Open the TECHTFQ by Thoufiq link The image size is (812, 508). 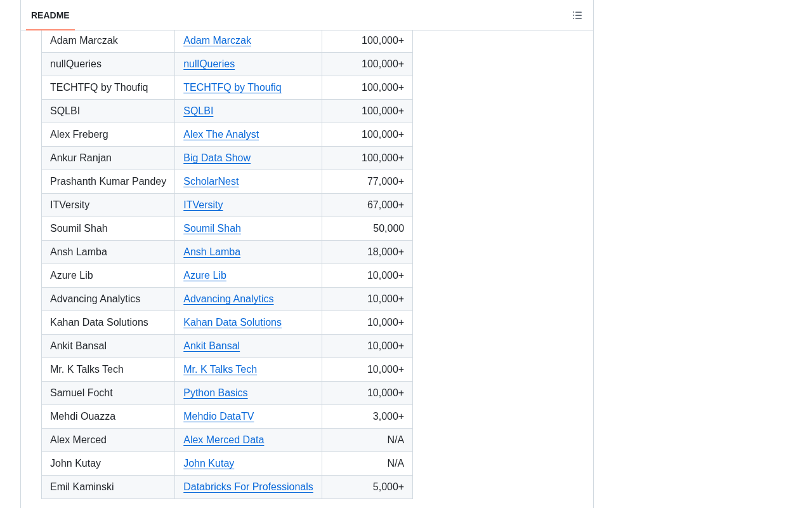coord(232,88)
